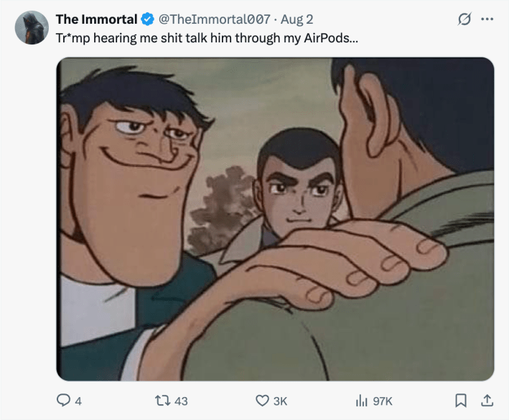This screenshot has height=420, width=509.
Task: Click the share upload-arrow icon
Action: tap(487, 401)
